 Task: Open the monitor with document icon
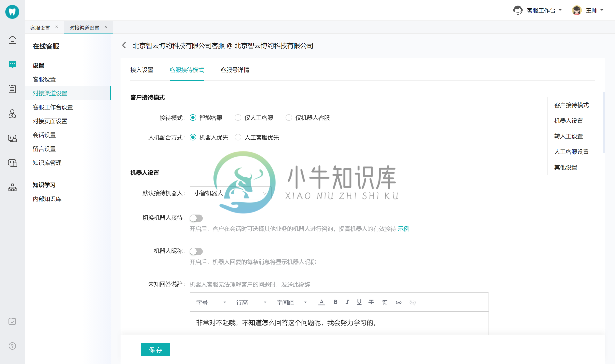click(12, 163)
